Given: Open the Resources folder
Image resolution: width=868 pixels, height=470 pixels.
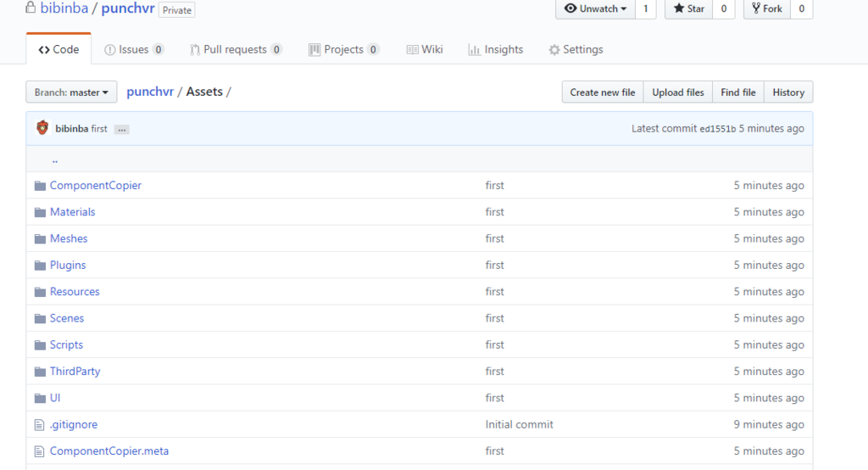Looking at the screenshot, I should (x=75, y=292).
